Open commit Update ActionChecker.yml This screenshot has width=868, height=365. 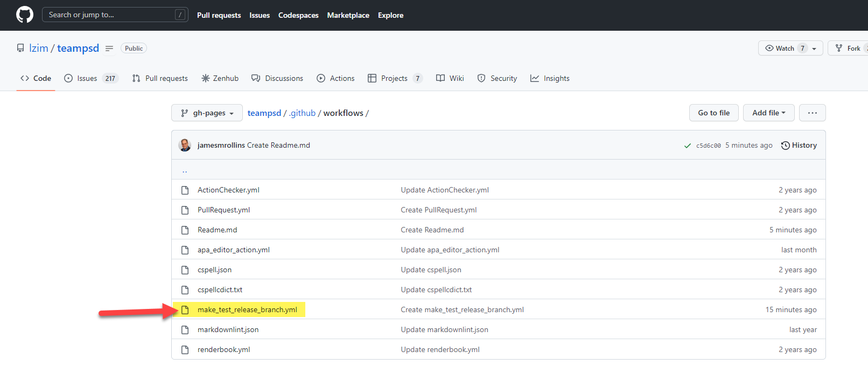(445, 190)
